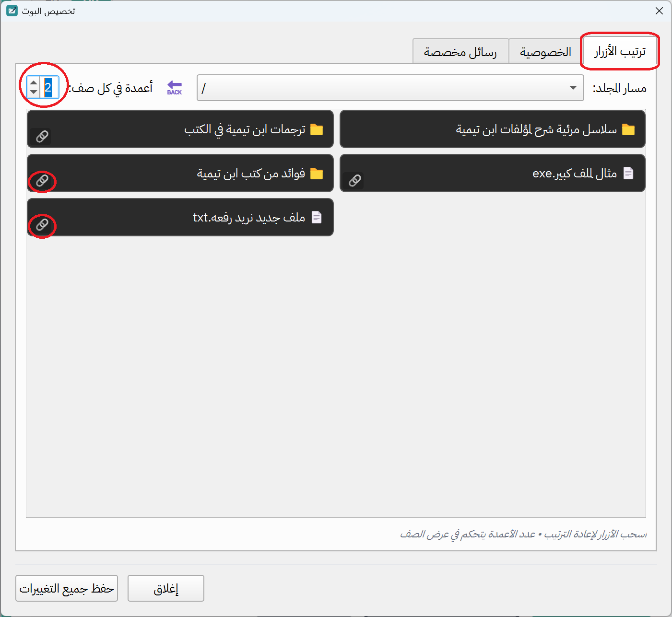
Task: Click the folder icon on ترجمات ابن تيمية في الكتب
Action: point(317,128)
